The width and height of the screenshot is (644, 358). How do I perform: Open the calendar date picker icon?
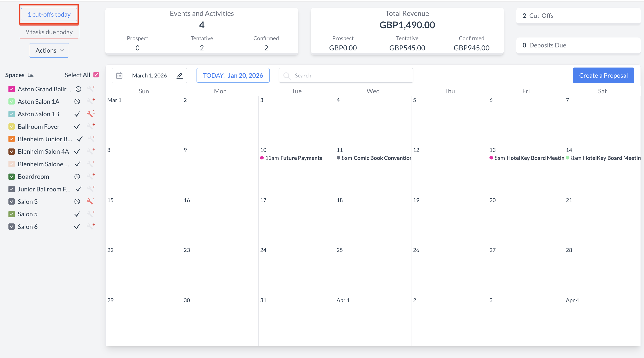click(119, 75)
